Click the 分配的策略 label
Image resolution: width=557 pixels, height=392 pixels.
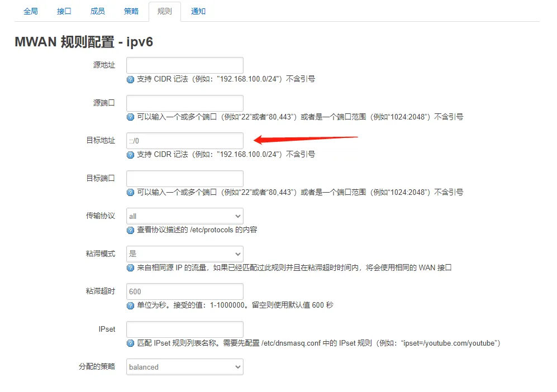click(97, 366)
